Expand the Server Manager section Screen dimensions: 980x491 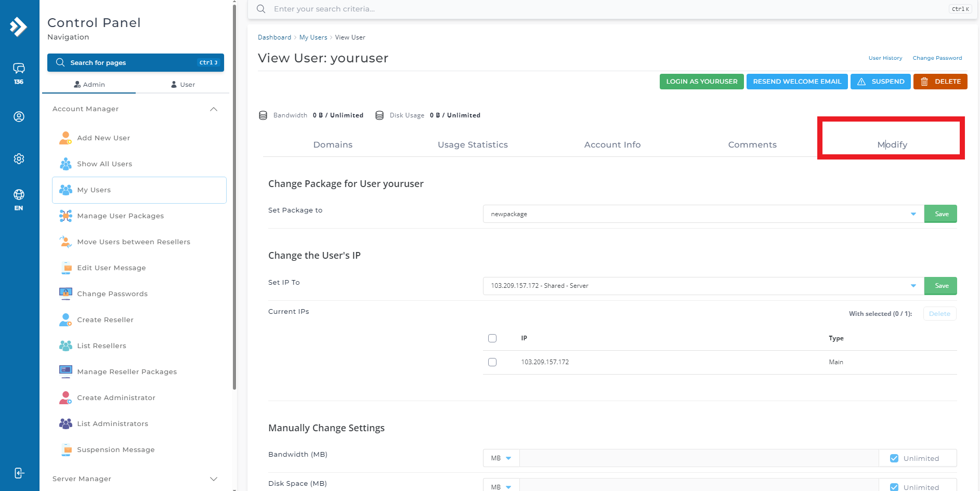point(214,479)
